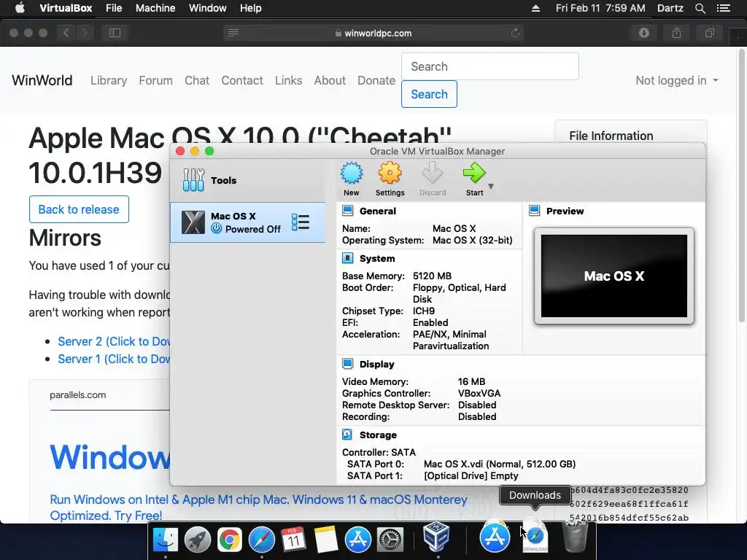Open the Downloads stack in the Dock
This screenshot has width=747, height=560.
click(535, 538)
